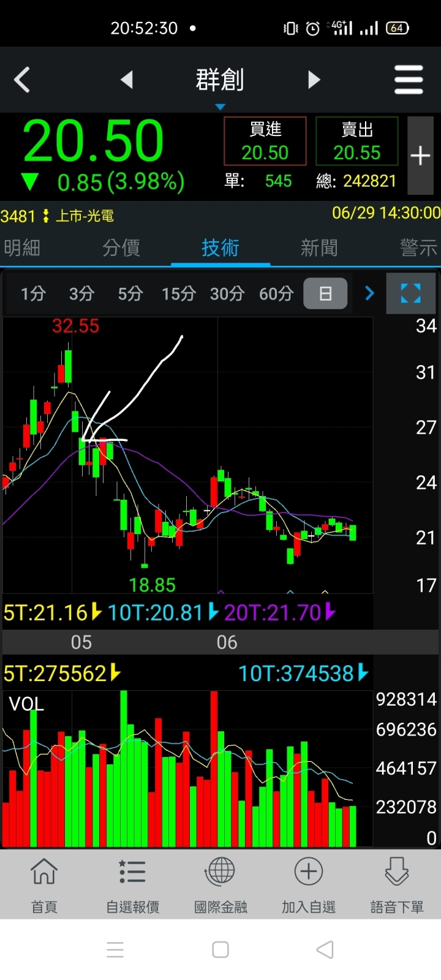
Task: Select the 3分 chart interval
Action: click(81, 294)
